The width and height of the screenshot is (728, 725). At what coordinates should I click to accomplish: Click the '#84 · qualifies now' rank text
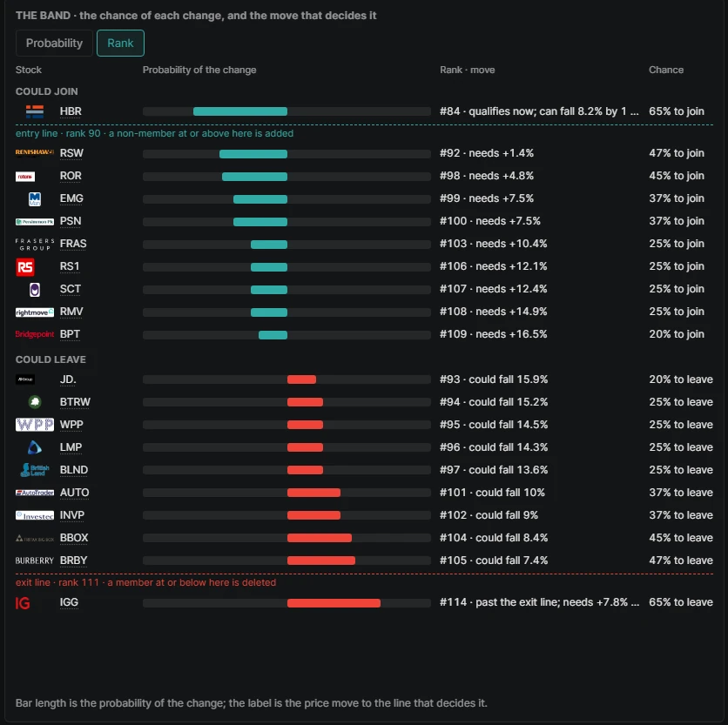click(540, 111)
